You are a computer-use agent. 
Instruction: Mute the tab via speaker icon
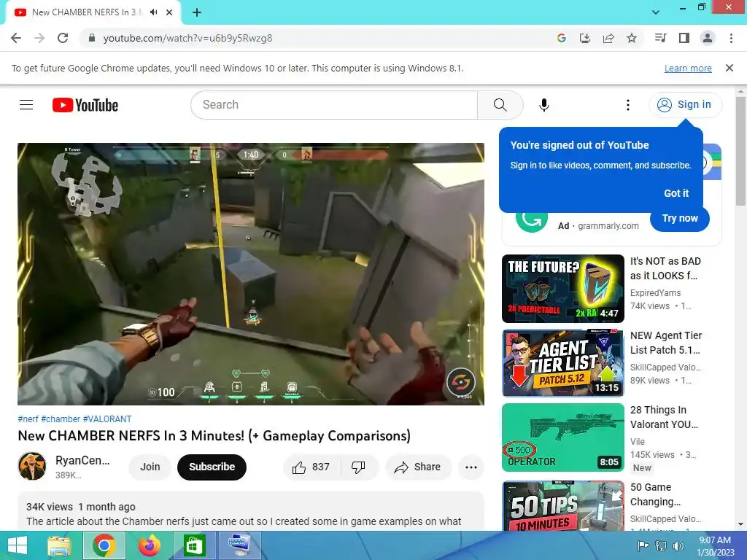coord(153,12)
